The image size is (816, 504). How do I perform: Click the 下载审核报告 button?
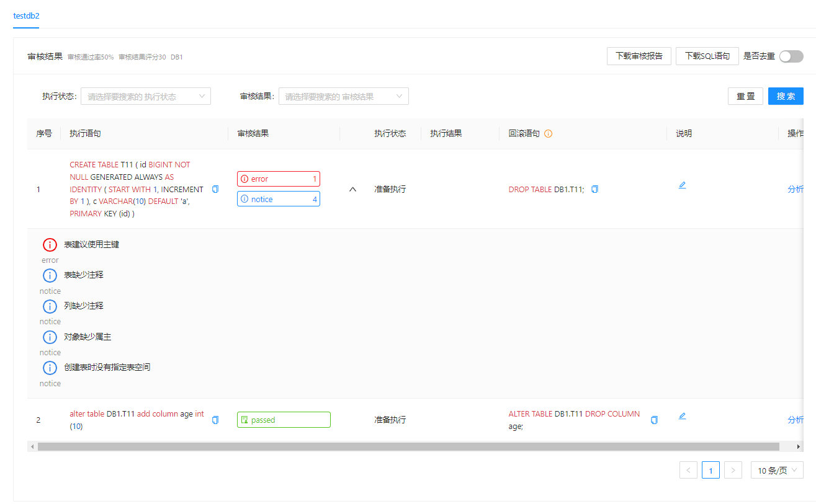639,56
